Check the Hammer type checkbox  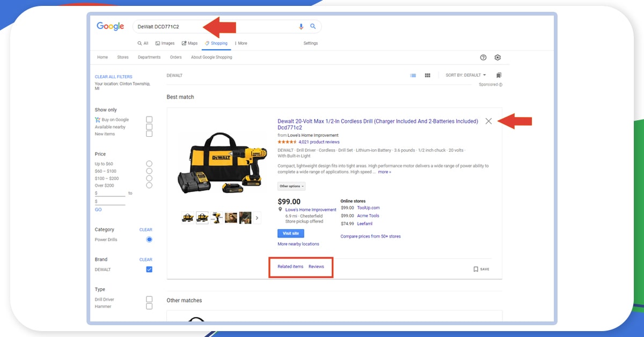[x=149, y=306]
